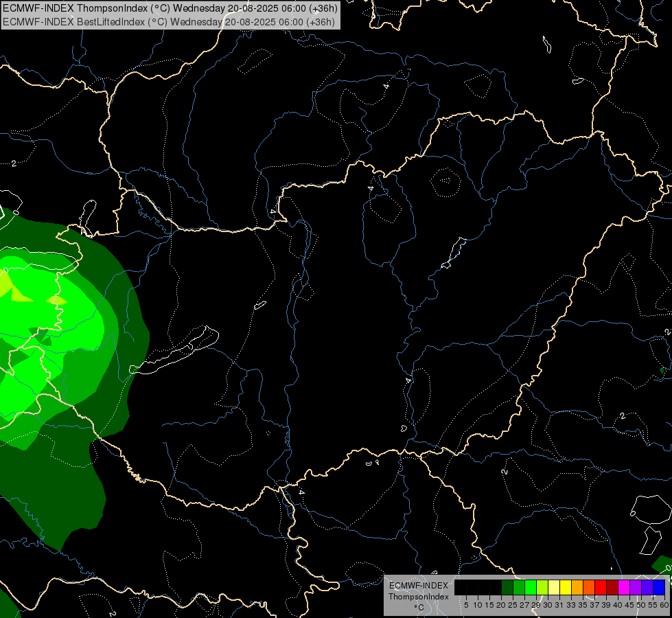Click legend tick value 5

(466, 605)
